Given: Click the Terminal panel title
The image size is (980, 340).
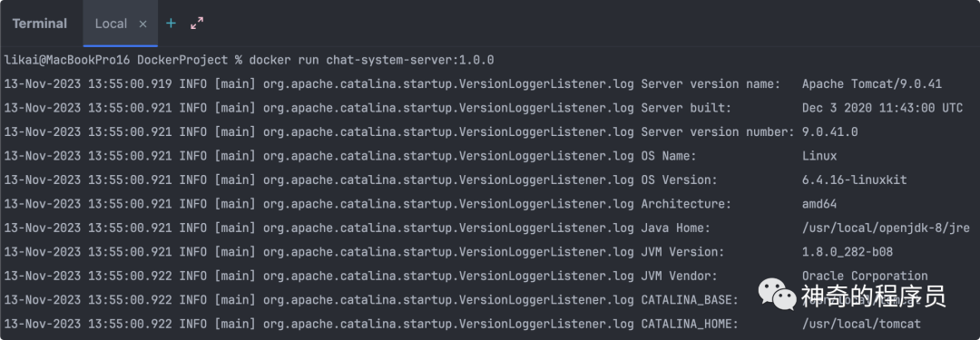Looking at the screenshot, I should pos(39,24).
